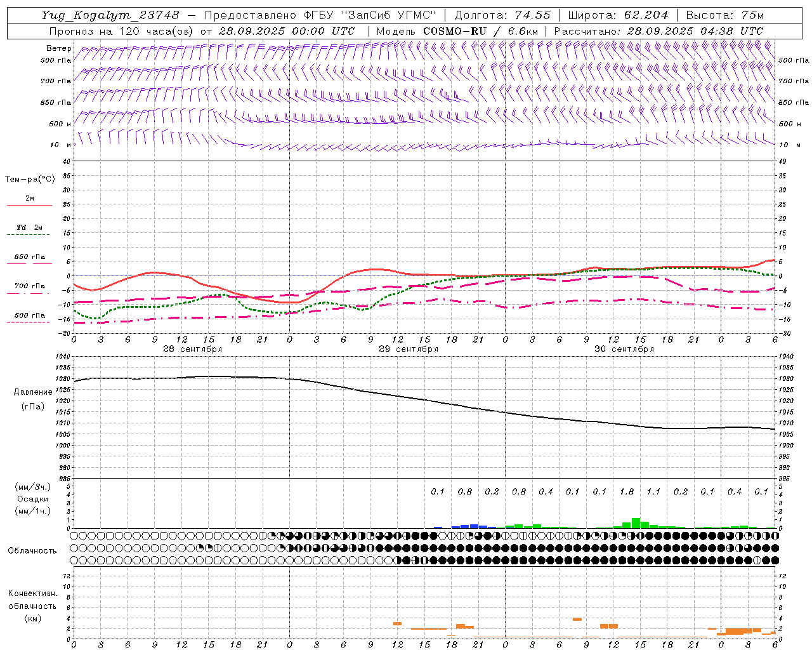Select the (км) unit under convective cloudiness

[x=33, y=619]
